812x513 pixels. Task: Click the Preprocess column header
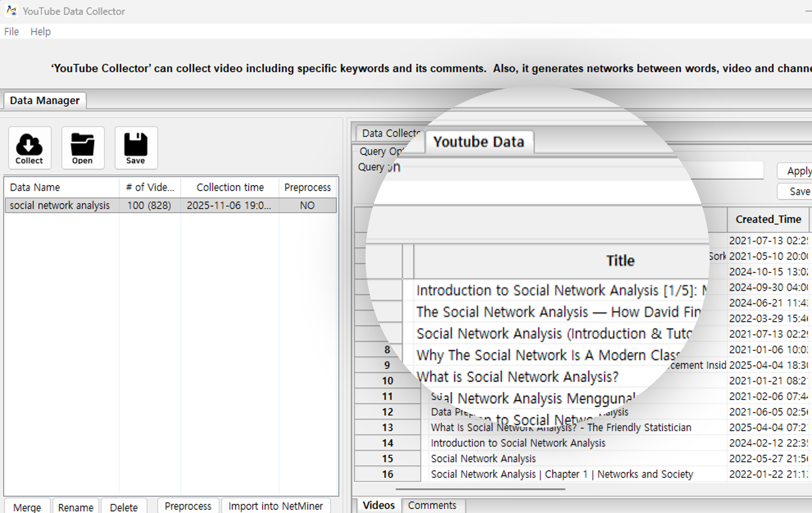308,187
